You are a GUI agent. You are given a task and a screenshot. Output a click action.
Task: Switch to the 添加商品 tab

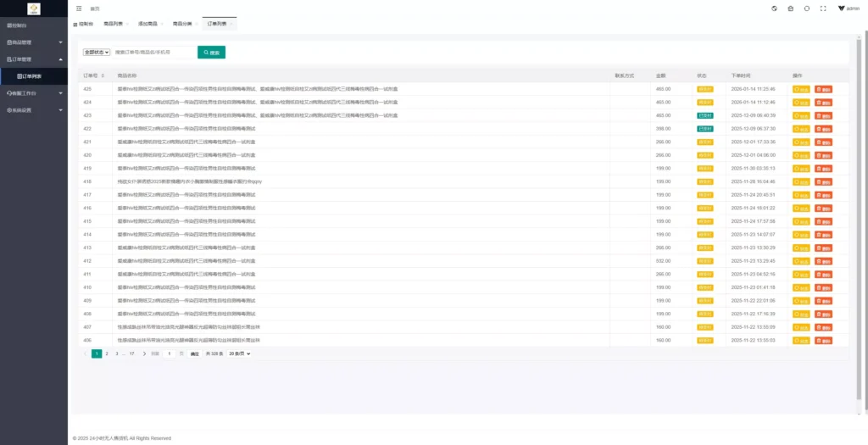click(x=147, y=25)
